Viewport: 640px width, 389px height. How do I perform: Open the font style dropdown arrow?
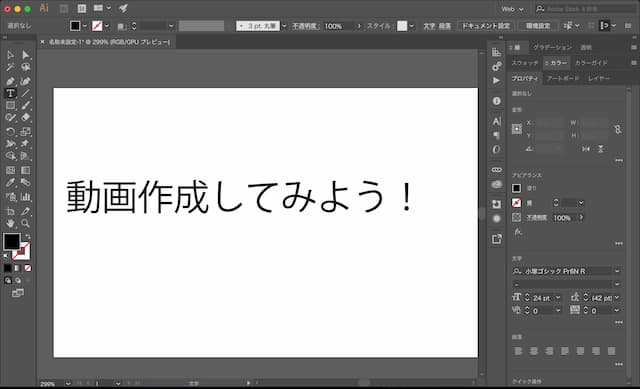(x=617, y=284)
